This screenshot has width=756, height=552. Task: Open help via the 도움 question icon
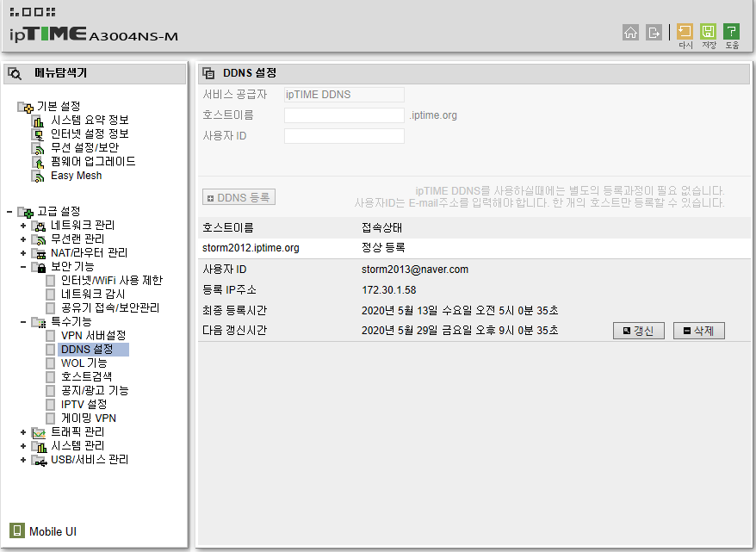point(731,32)
